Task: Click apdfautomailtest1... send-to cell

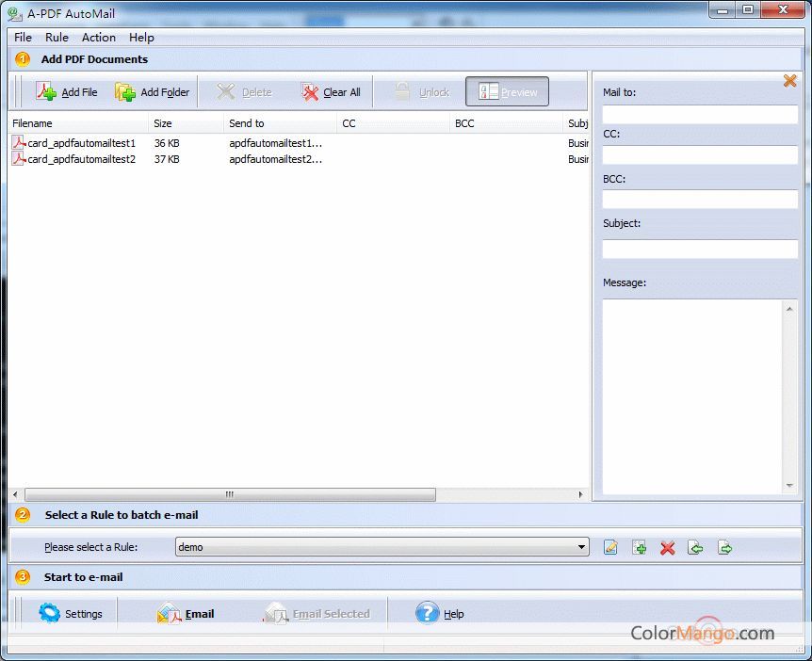Action: tap(275, 143)
